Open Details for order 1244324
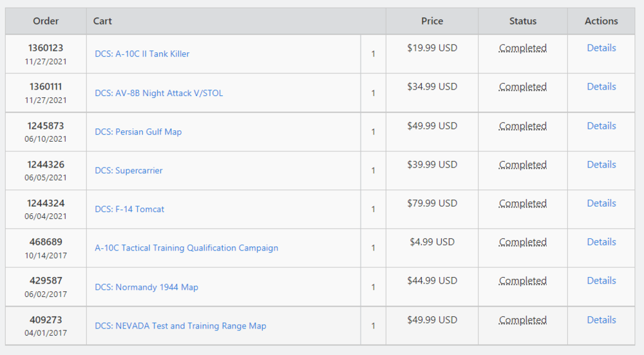The image size is (644, 355). [x=601, y=203]
